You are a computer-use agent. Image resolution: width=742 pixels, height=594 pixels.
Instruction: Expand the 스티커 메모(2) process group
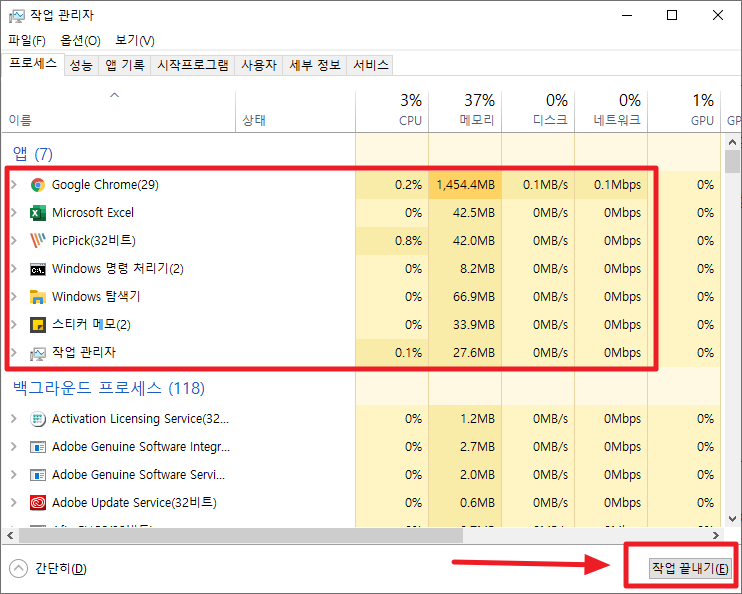point(14,325)
